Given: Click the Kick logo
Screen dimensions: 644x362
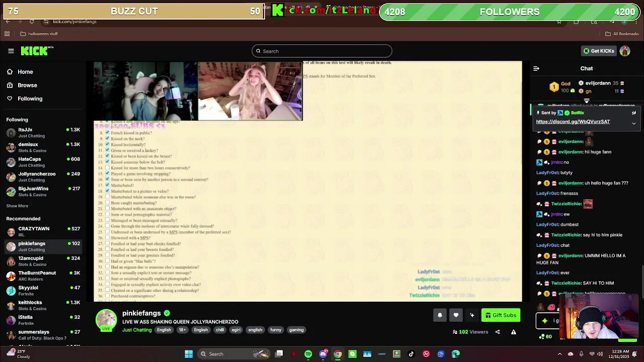Looking at the screenshot, I should click(37, 51).
